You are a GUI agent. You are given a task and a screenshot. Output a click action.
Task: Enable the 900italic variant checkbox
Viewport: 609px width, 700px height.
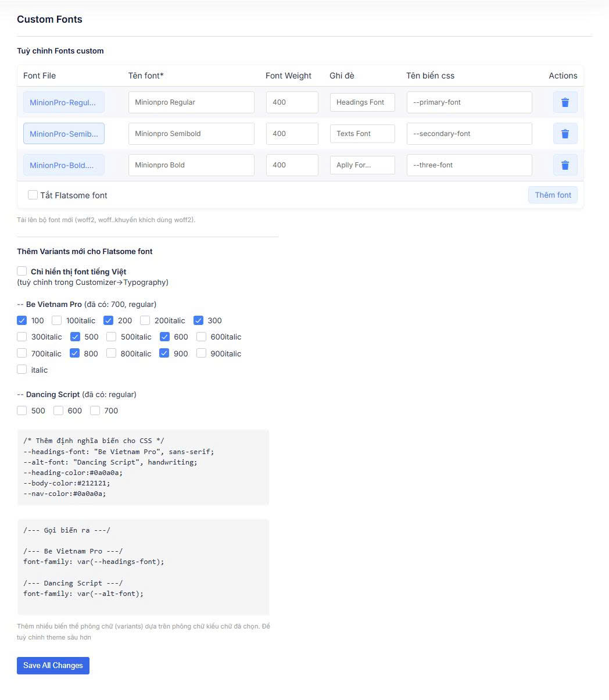coord(202,353)
